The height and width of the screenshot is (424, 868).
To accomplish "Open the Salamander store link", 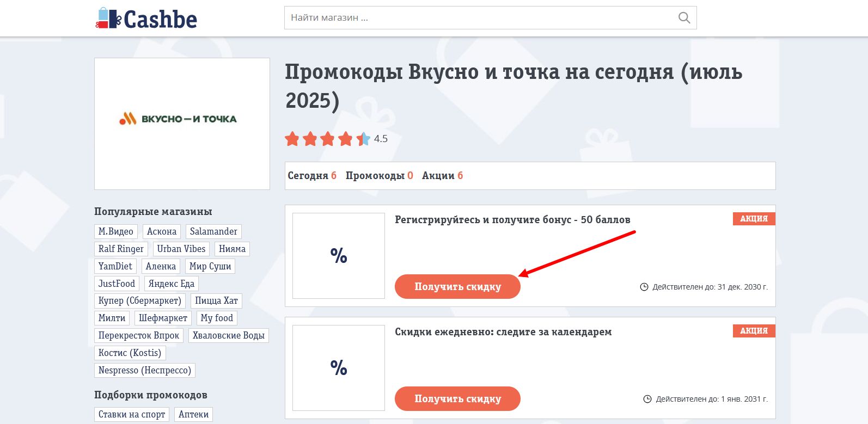I will [x=213, y=231].
